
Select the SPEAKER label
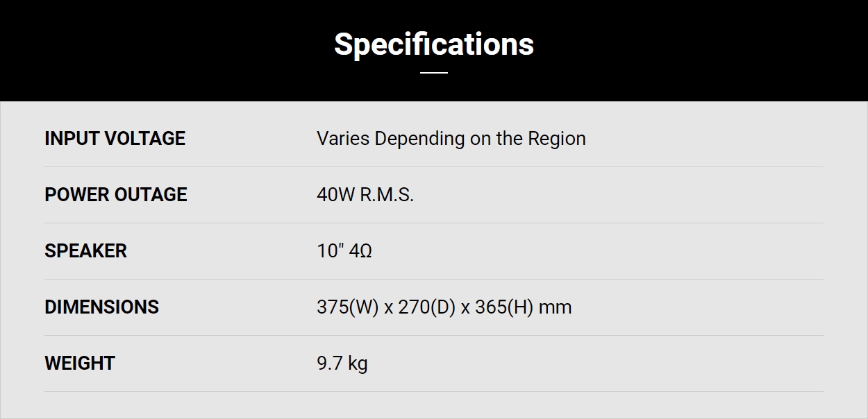[85, 250]
